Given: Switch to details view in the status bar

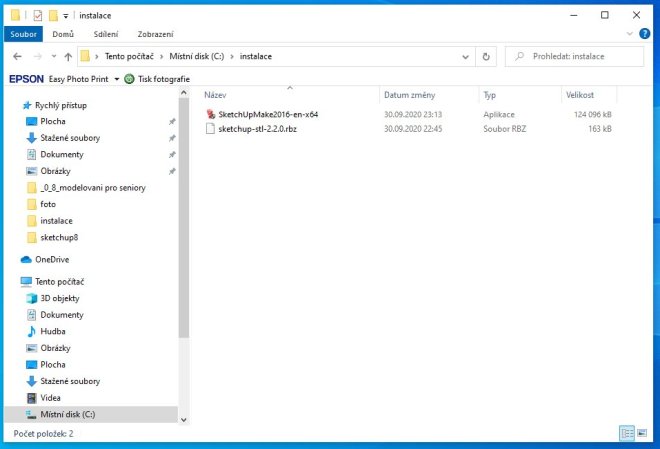Looking at the screenshot, I should pyautogui.click(x=627, y=433).
